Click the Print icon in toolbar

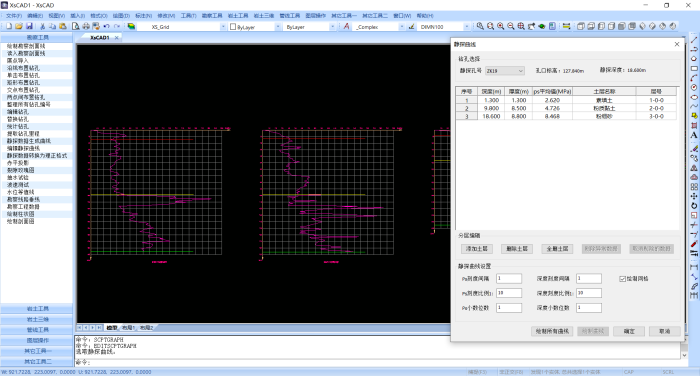(86, 27)
